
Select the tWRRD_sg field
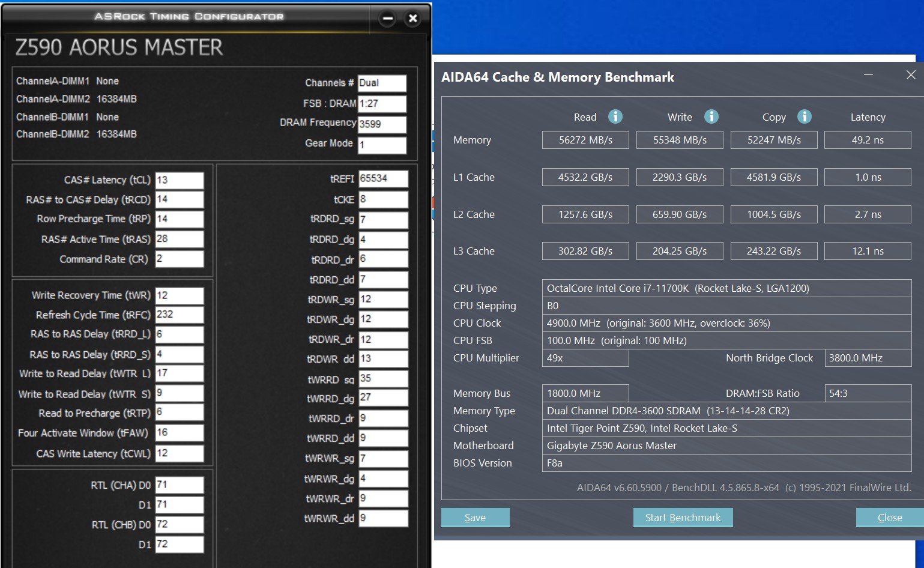384,379
